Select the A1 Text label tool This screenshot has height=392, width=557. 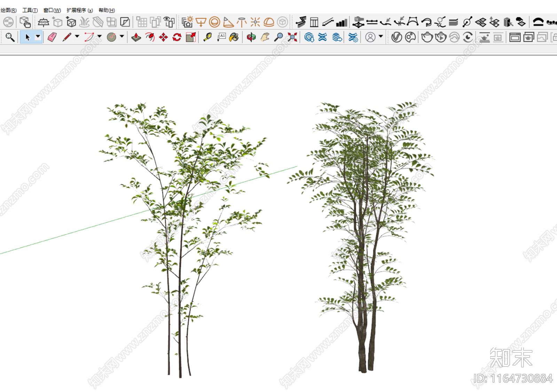pos(221,37)
